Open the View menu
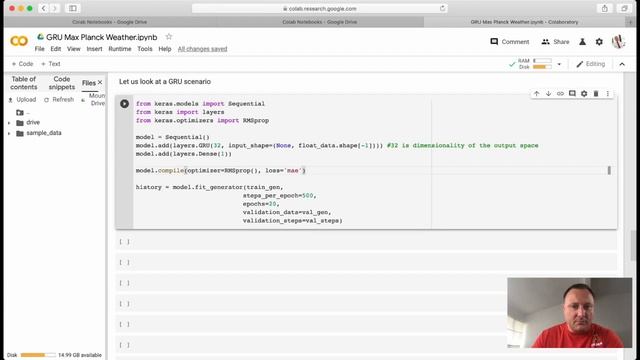This screenshot has width=640, height=360. 73,49
